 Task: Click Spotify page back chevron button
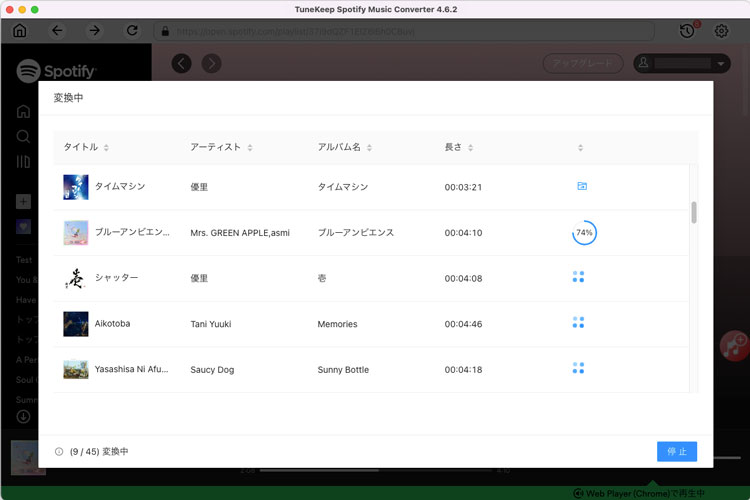pyautogui.click(x=181, y=63)
